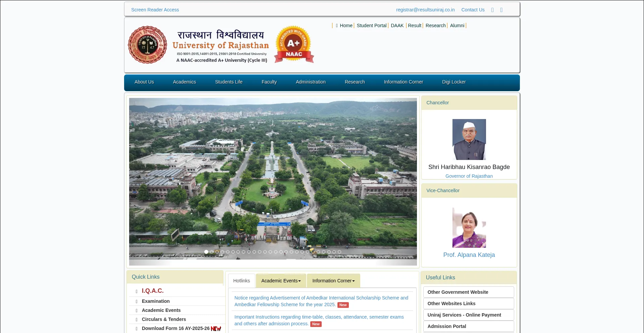Click the animated NEW icon beside Form 16
Image resolution: width=644 pixels, height=333 pixels.
pos(216,329)
